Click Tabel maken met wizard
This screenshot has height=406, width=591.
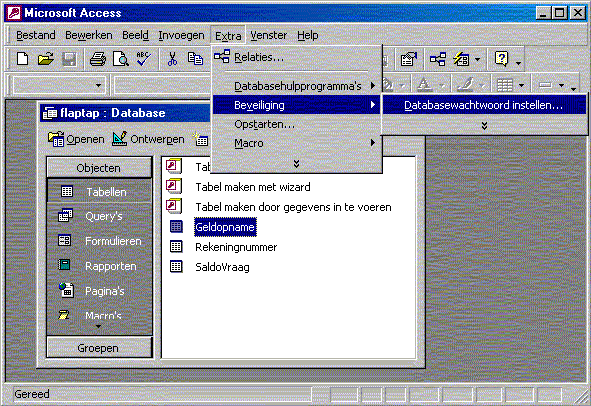253,187
